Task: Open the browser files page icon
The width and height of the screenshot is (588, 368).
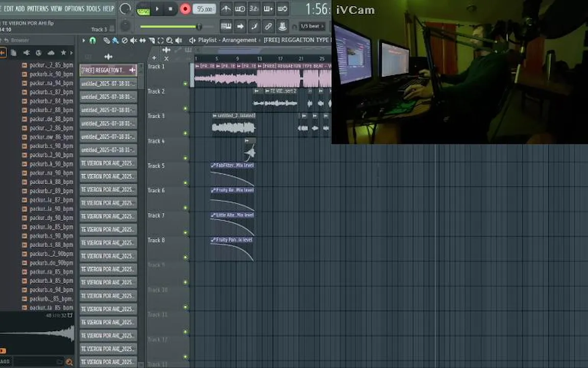Action: pos(13,53)
